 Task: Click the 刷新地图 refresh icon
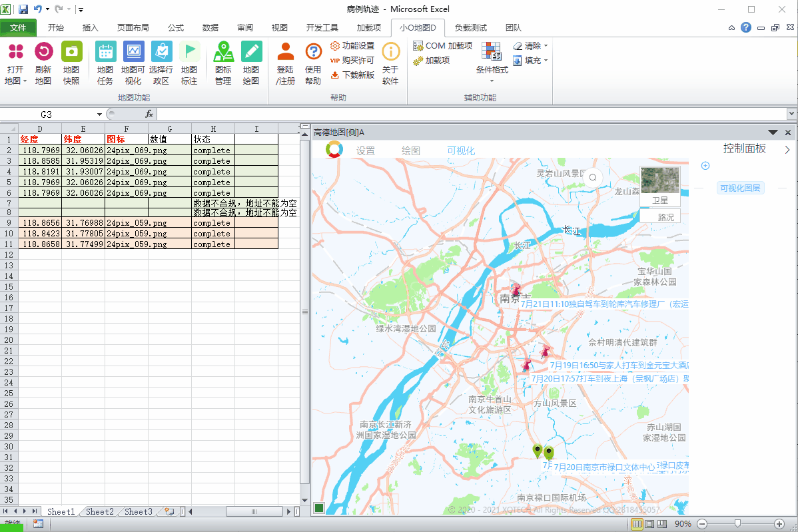tap(43, 51)
